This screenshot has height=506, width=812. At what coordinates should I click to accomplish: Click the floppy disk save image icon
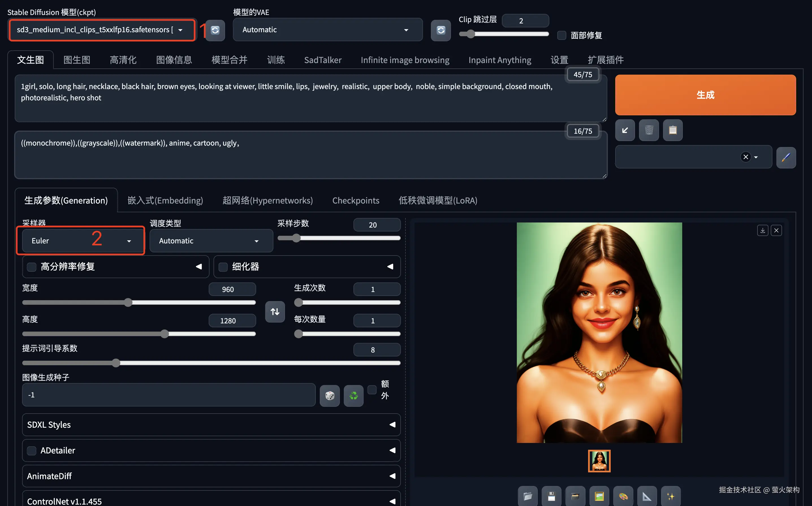(x=551, y=496)
